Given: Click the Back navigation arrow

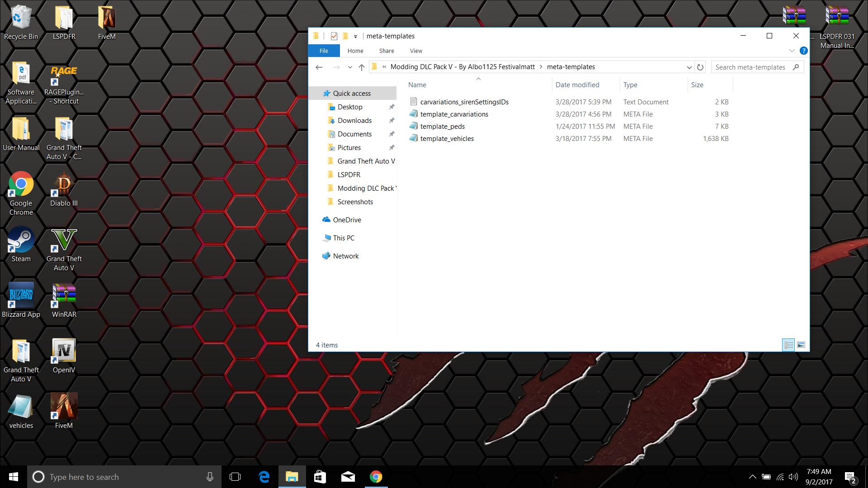Looking at the screenshot, I should point(319,67).
